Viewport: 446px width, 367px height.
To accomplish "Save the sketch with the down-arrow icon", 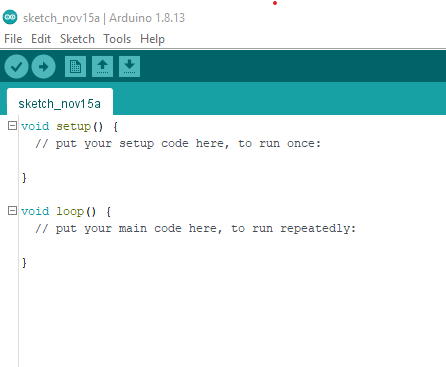I will point(129,67).
